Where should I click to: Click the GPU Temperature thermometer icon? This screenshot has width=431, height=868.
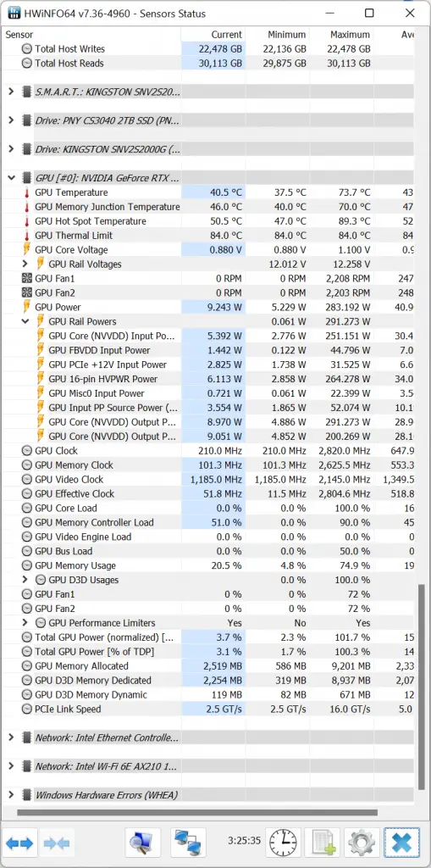point(26,192)
